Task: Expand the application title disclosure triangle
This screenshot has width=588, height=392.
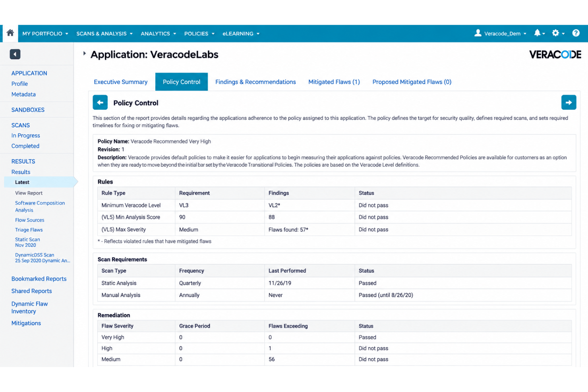Action: pyautogui.click(x=84, y=53)
